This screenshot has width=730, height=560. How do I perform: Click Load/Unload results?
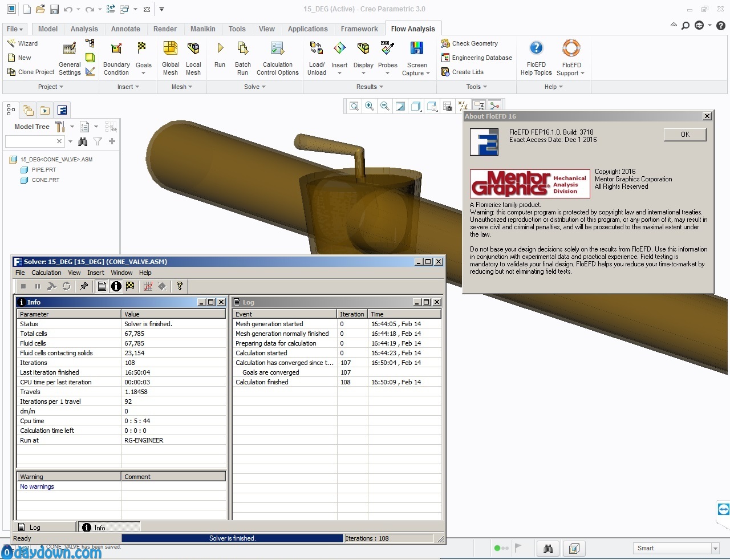click(317, 59)
